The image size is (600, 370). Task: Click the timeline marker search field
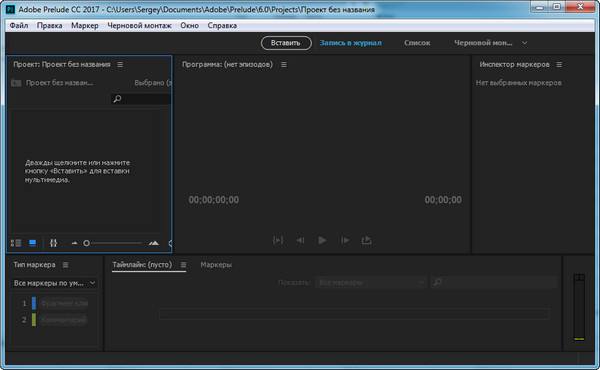point(494,283)
